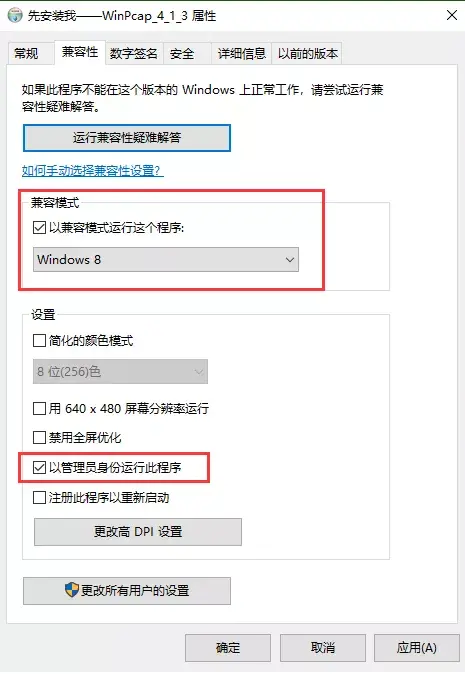Viewport: 465px width, 674px height.
Task: Click 更改高 DPI 设置 button
Action: click(138, 532)
